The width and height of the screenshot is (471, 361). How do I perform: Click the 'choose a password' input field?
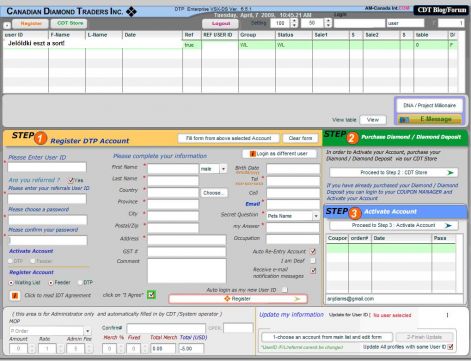click(47, 220)
